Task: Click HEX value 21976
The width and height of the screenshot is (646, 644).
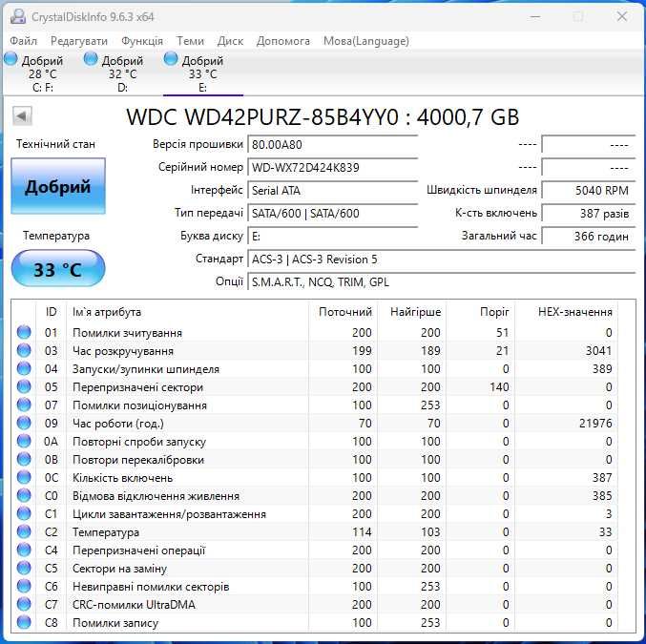Action: tap(595, 424)
